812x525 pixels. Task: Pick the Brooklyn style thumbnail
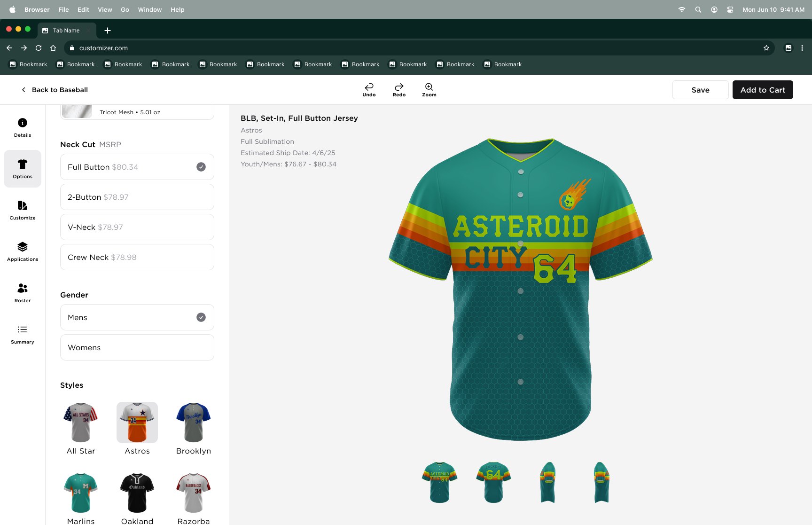[194, 423]
